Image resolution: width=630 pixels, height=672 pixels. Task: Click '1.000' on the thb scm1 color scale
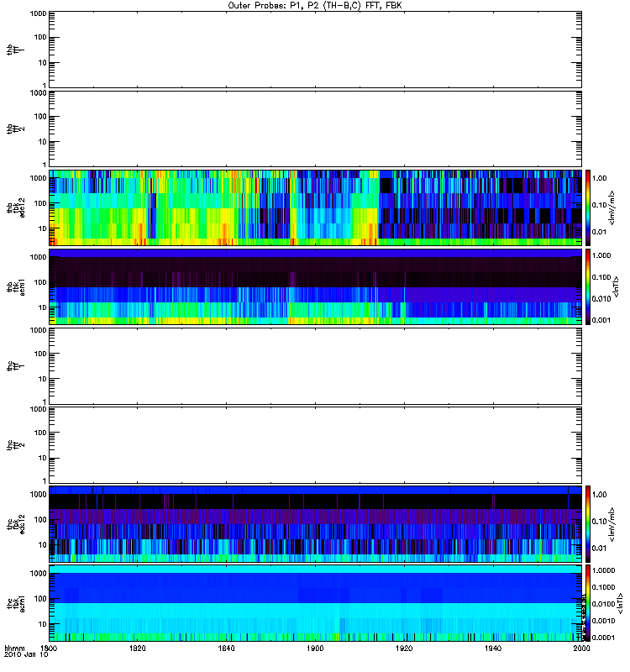(x=601, y=255)
